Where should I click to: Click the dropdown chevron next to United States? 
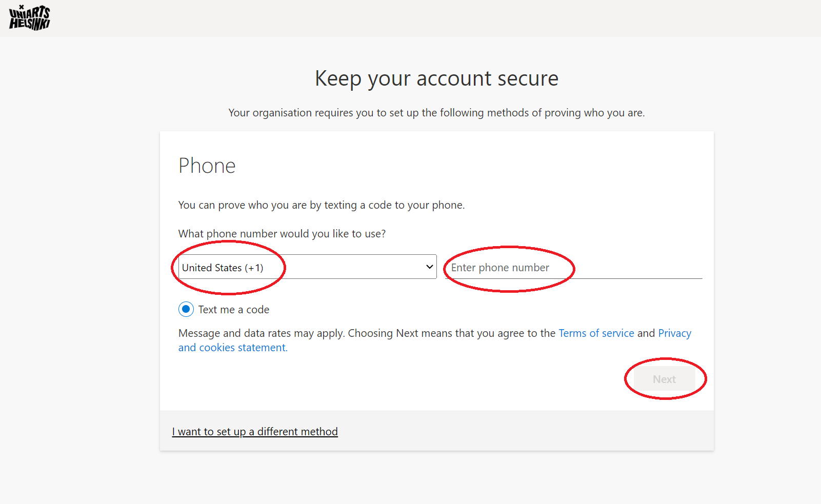pos(429,267)
